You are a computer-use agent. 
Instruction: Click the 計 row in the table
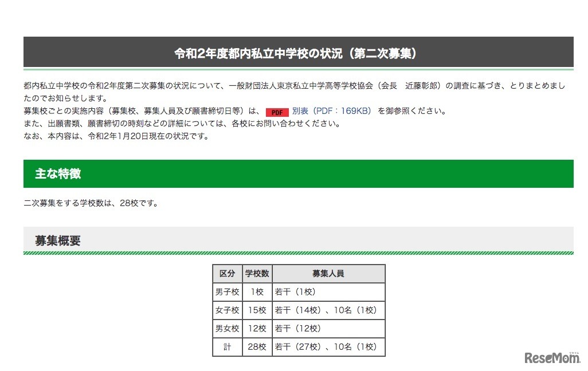point(228,346)
